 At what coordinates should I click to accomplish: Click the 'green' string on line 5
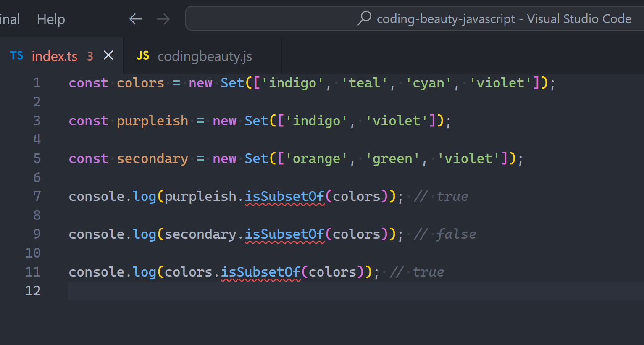392,158
